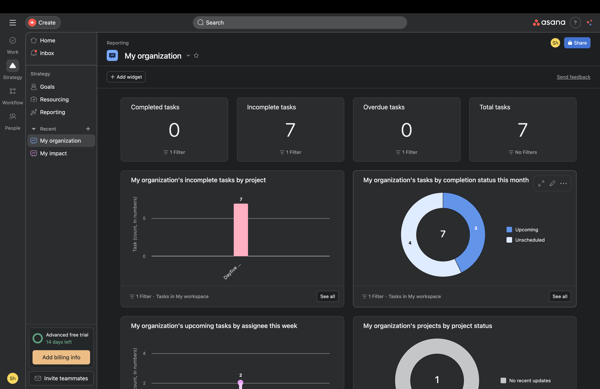
Task: Click the Reporting breadcrumb link
Action: (118, 43)
